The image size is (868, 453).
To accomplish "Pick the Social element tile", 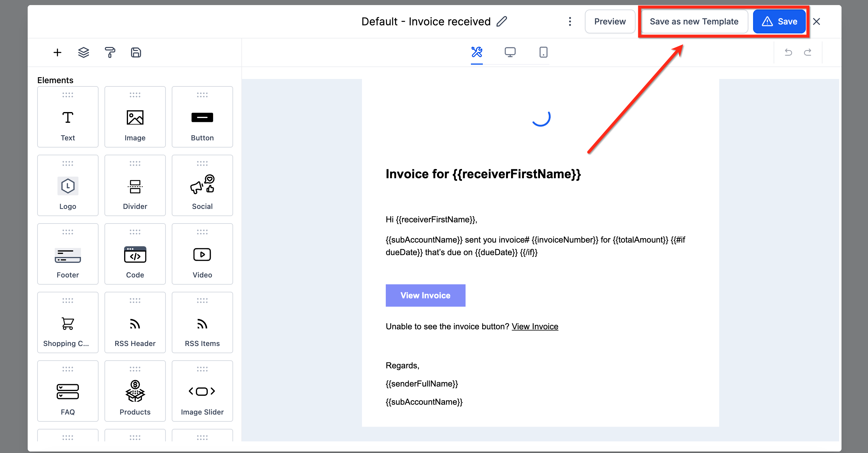I will (x=202, y=185).
